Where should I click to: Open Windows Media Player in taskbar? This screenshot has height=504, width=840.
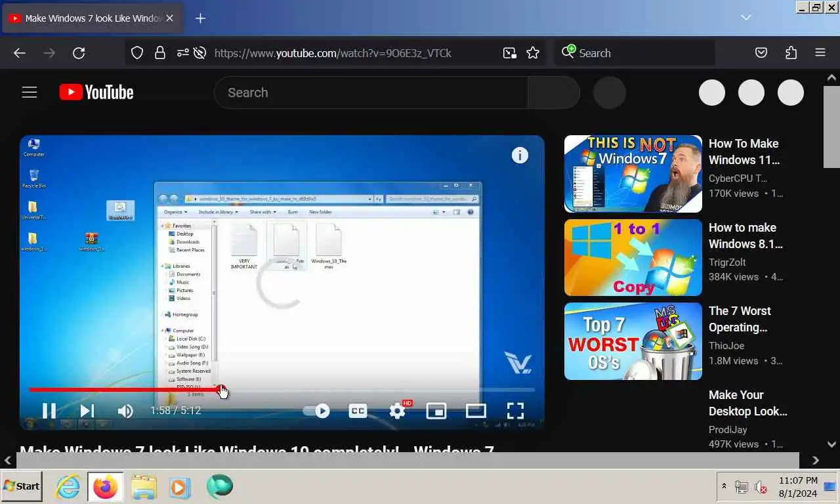pos(180,487)
